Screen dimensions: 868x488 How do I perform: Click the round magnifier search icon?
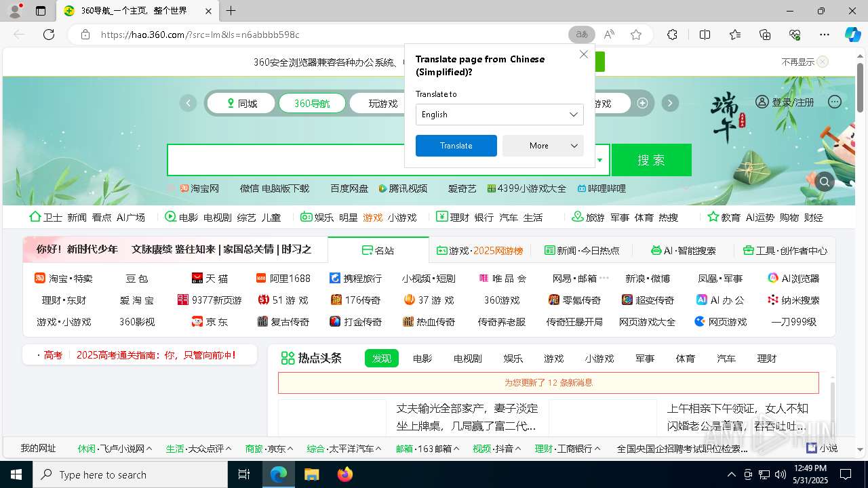(825, 182)
